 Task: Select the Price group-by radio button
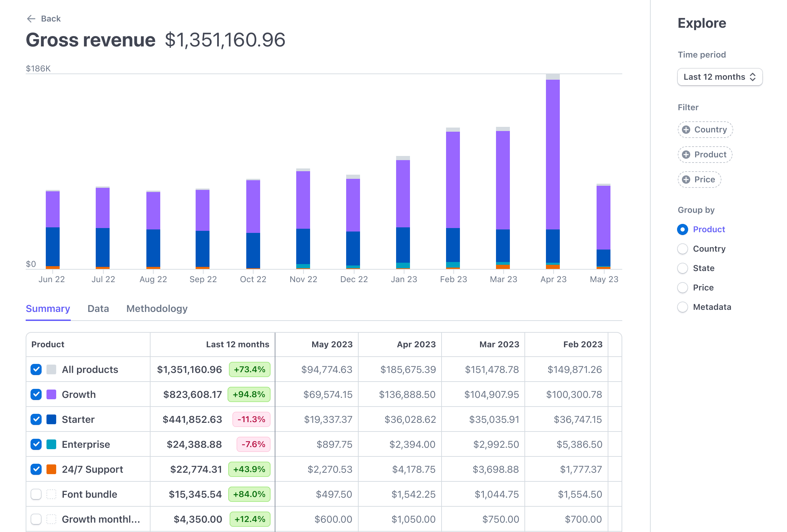click(683, 287)
